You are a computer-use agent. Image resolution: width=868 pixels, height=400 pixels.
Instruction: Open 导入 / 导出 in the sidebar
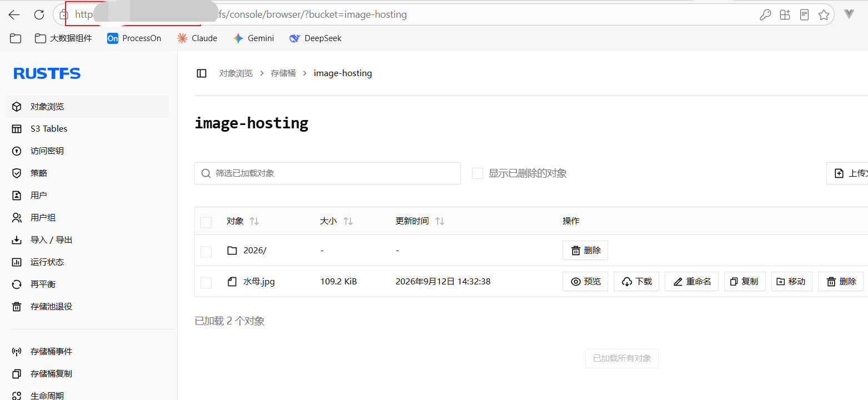click(87, 240)
